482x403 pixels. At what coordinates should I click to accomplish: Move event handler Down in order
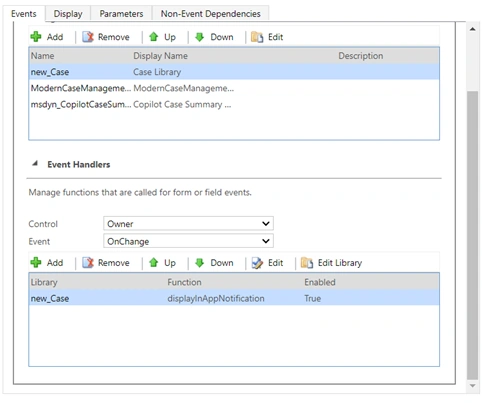pyautogui.click(x=214, y=263)
